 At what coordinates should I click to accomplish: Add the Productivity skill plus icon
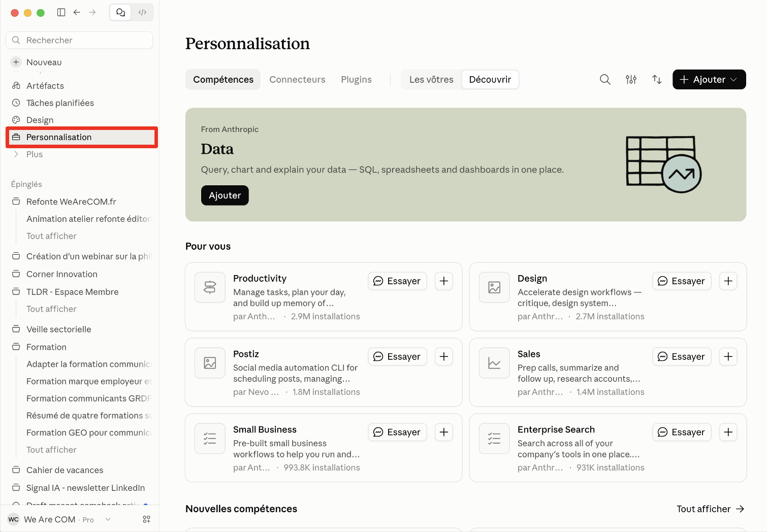[x=444, y=281]
